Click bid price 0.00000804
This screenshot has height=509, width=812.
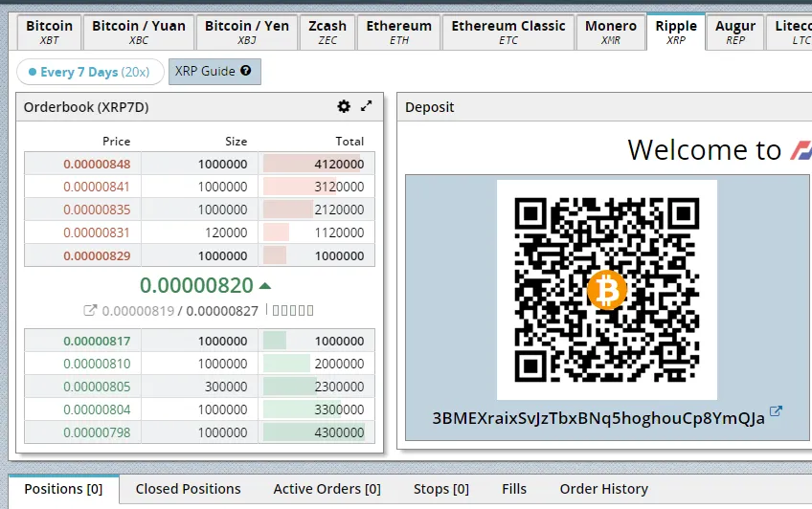point(97,409)
